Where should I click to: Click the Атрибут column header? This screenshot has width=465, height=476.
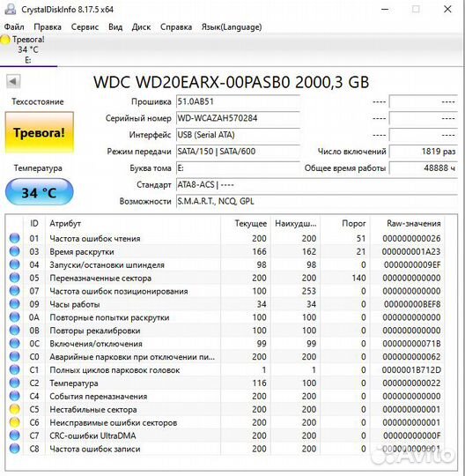[134, 224]
